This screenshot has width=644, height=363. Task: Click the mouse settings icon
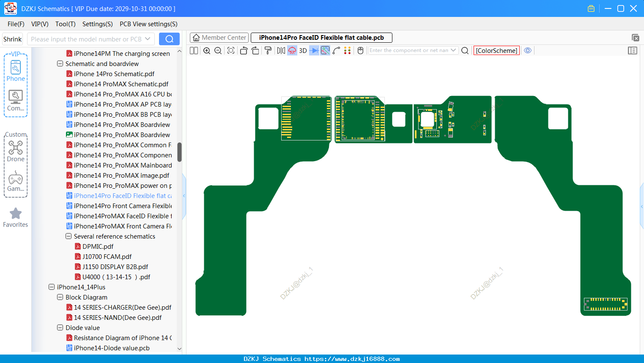tap(361, 50)
